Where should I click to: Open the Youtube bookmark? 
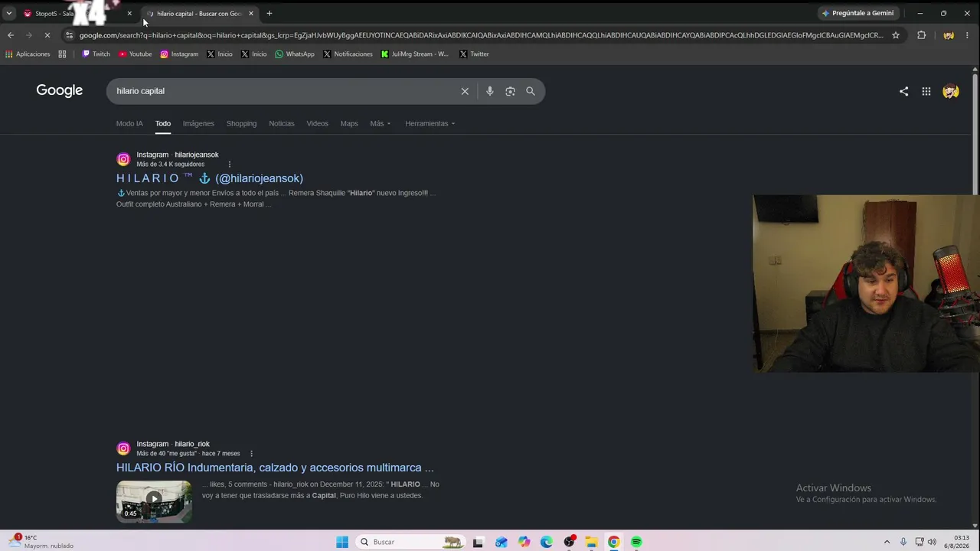click(136, 54)
